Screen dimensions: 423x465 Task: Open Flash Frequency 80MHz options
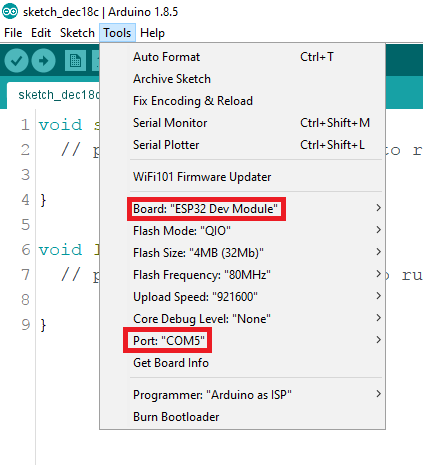(242, 275)
